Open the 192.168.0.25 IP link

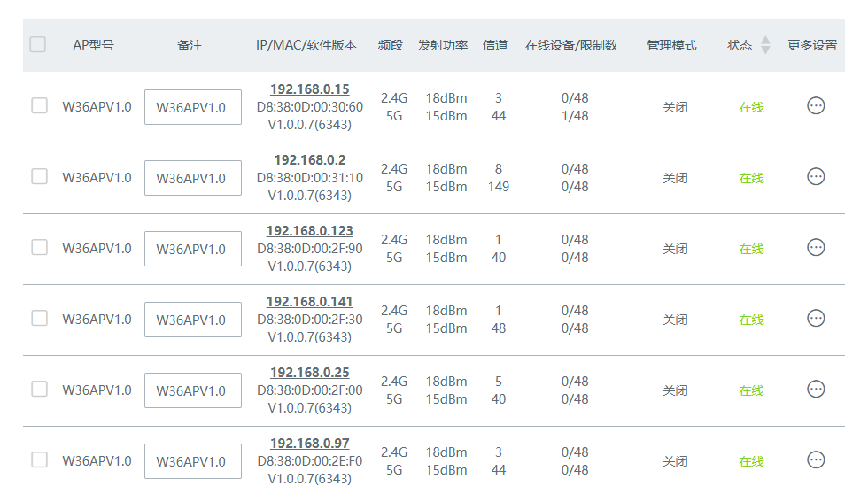[x=309, y=373]
